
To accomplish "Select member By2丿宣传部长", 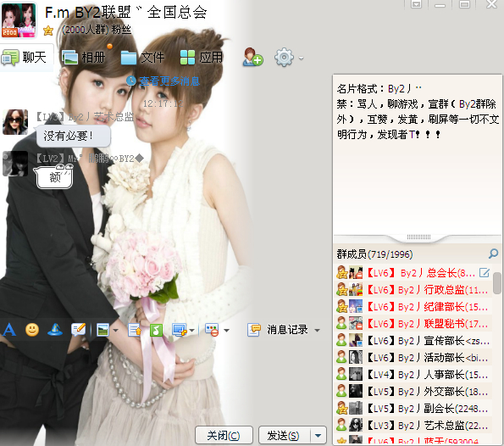I will click(413, 341).
